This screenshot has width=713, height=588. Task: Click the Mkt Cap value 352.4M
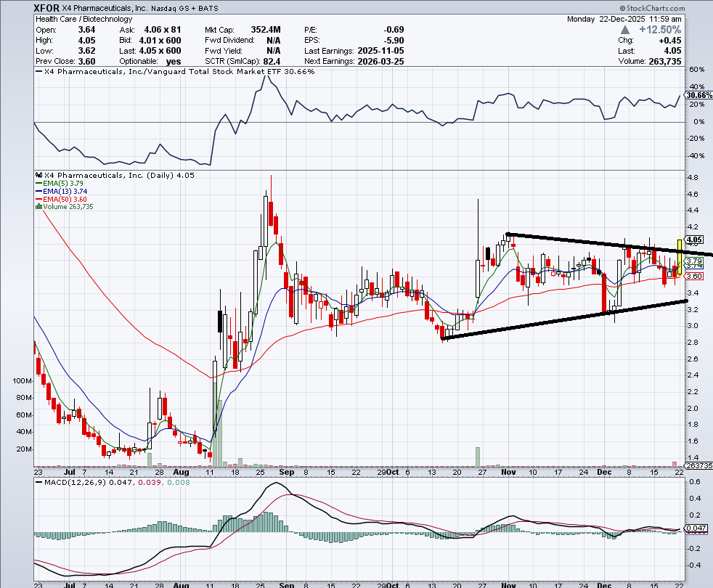click(x=266, y=30)
